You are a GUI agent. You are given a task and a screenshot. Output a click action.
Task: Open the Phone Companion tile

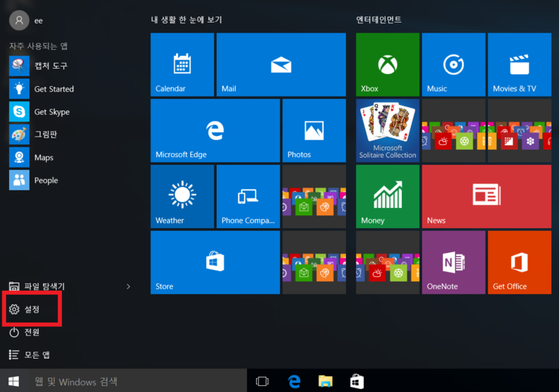pyautogui.click(x=248, y=196)
